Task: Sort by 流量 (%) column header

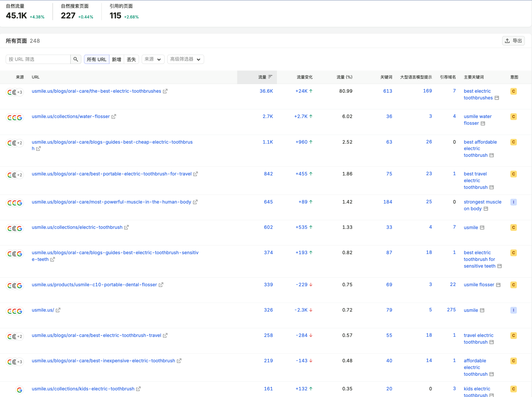Action: click(344, 77)
